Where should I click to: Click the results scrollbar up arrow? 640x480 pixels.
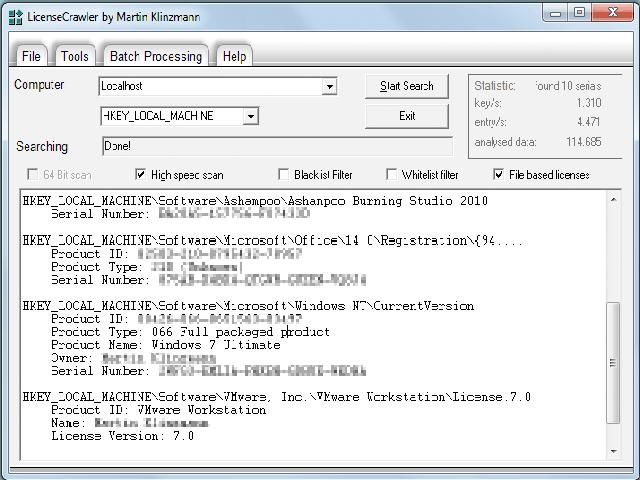point(614,199)
